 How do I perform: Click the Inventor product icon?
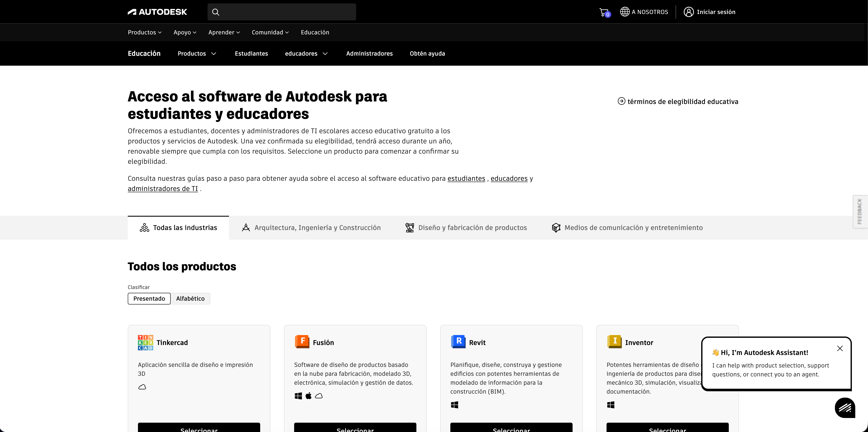pyautogui.click(x=614, y=342)
